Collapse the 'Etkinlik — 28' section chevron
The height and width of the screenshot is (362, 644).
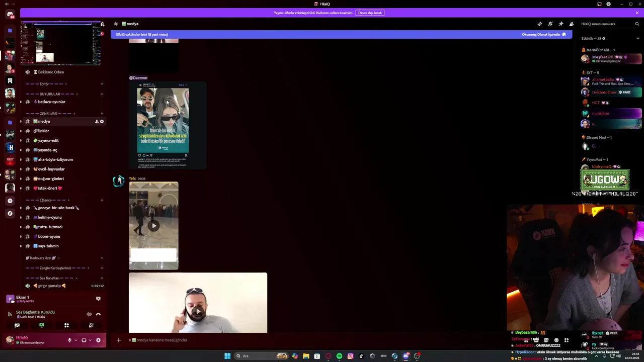(638, 38)
